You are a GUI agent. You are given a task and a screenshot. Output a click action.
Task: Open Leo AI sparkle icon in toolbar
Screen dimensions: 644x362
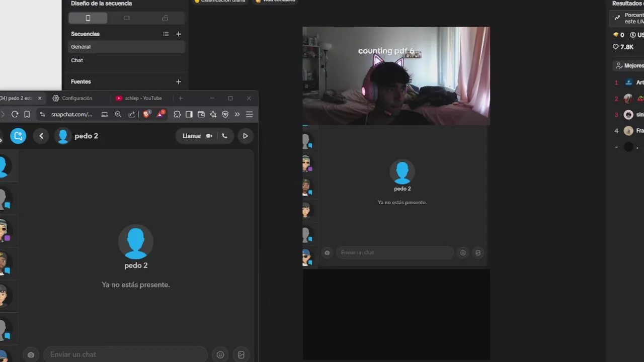213,114
